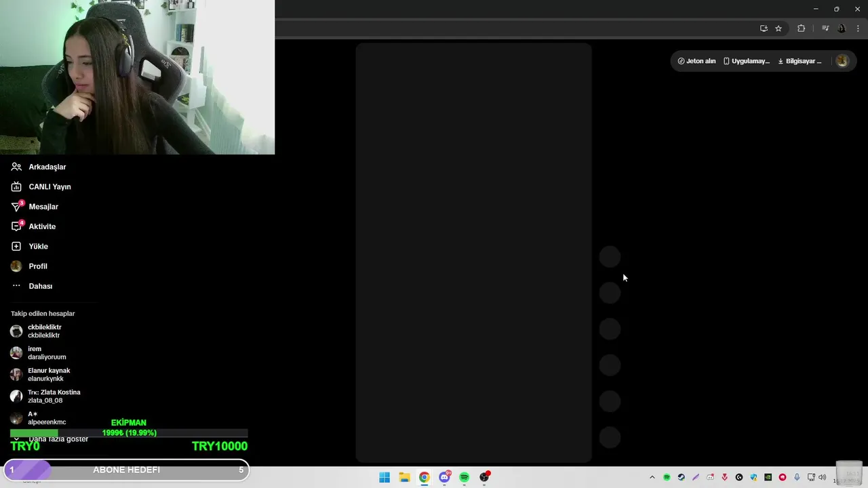This screenshot has height=488, width=868.
Task: Open followed account alpeerenkmc
Action: [x=47, y=418]
